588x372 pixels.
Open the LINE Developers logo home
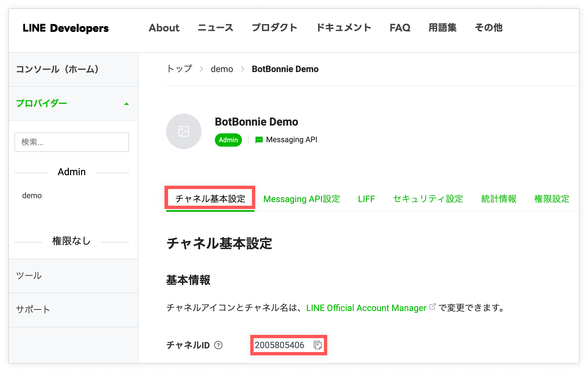click(66, 28)
